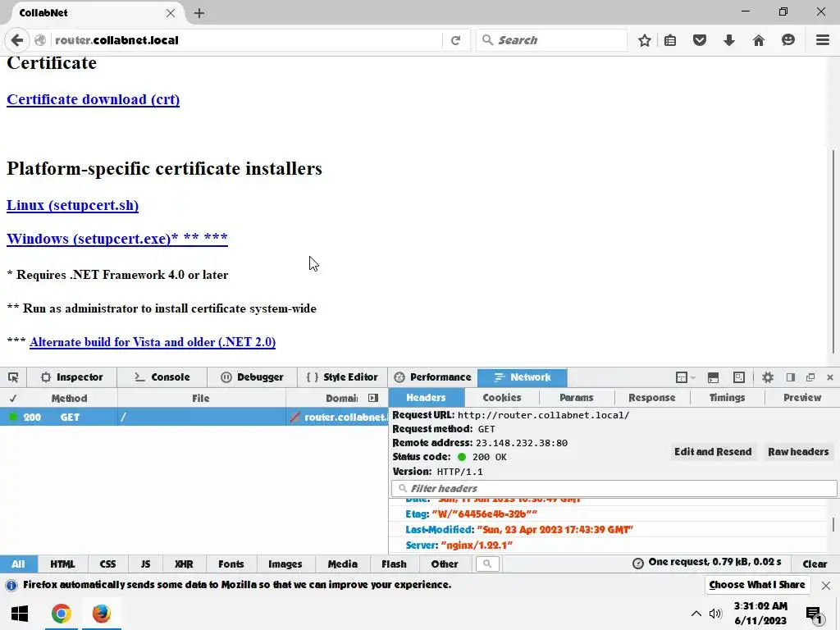Viewport: 840px width, 630px height.
Task: Open Linux (setupcert.sh) link
Action: coord(72,205)
